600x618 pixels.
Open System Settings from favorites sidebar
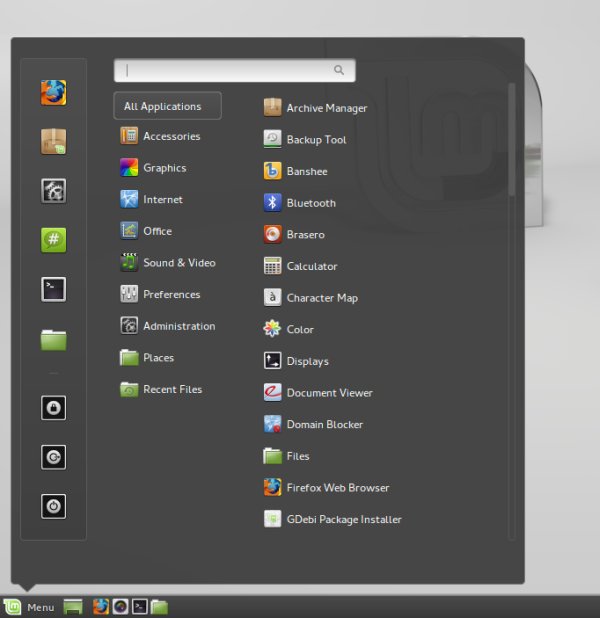(53, 191)
